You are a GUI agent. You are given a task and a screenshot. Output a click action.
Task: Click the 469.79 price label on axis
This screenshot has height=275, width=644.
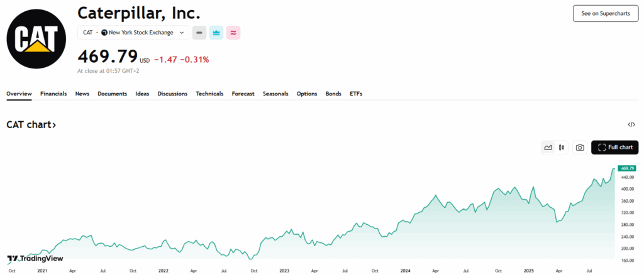coord(626,168)
